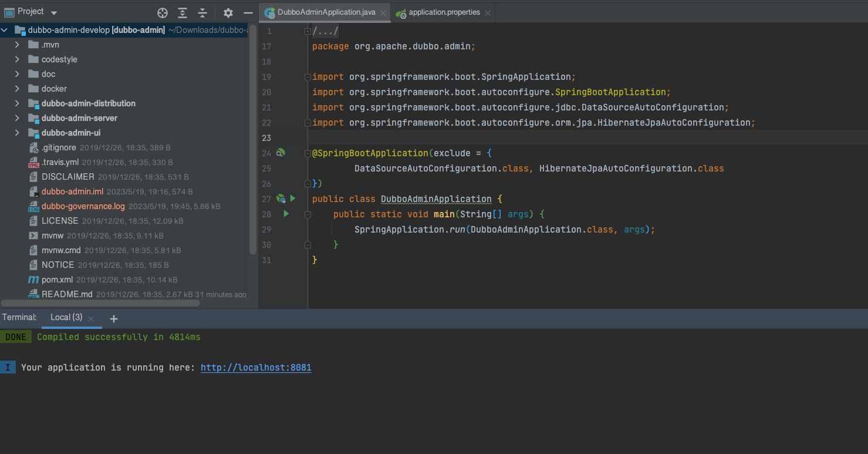
Task: Toggle fold on collapsed header comment line 1
Action: coord(308,31)
